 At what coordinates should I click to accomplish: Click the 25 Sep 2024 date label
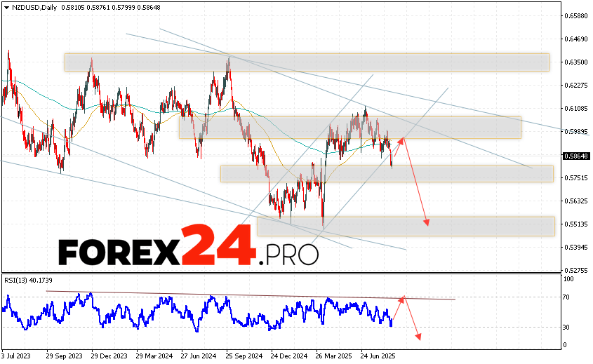[x=242, y=356]
